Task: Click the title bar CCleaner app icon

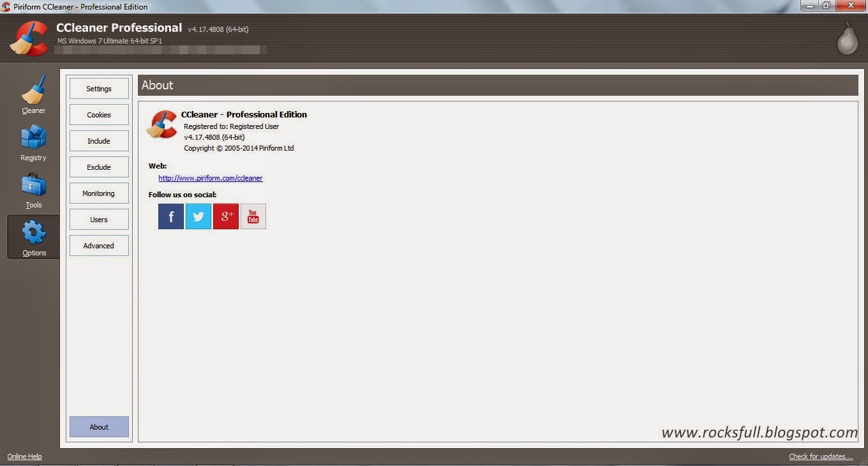Action: 6,6
